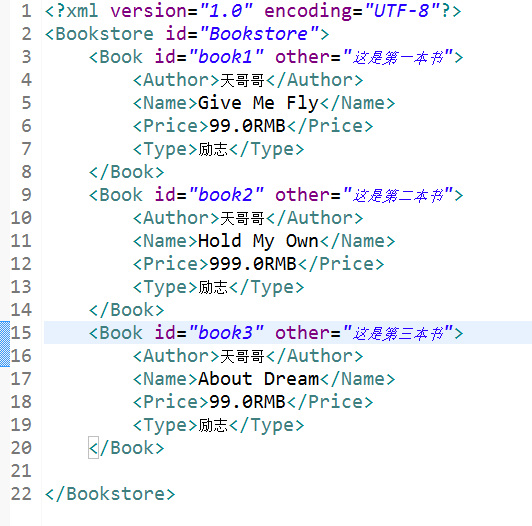Click the blue marker bar beside line 15
532x526 pixels.
5,344
